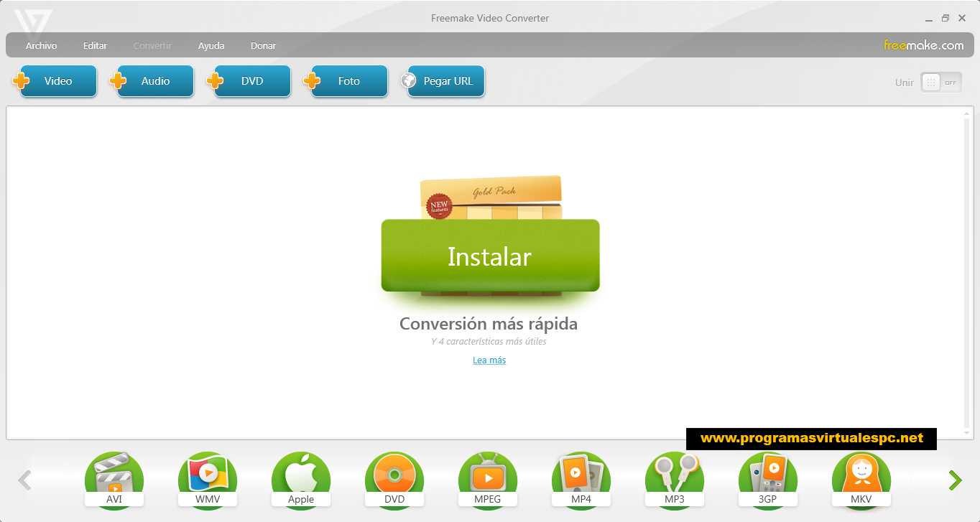Restore the window size
Viewport: 980px width, 522px height.
click(946, 18)
